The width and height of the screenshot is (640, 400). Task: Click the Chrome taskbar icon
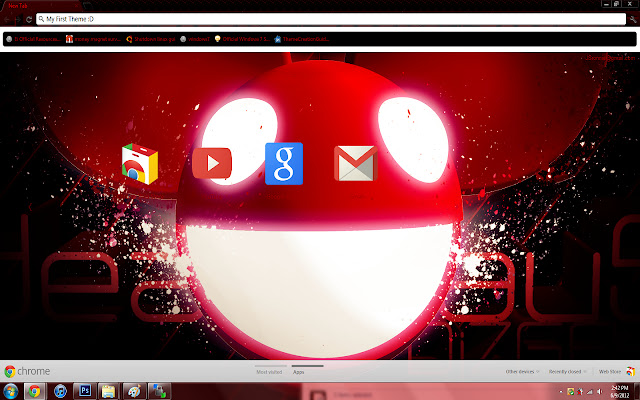coord(34,391)
